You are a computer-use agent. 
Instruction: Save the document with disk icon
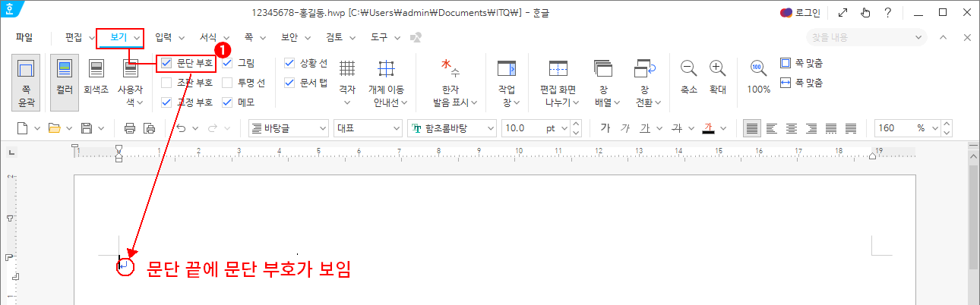pos(87,128)
